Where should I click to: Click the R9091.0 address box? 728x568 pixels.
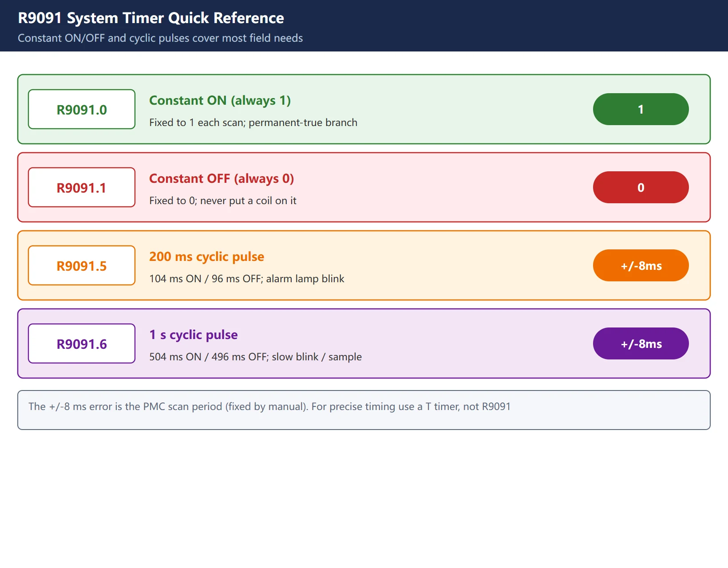pyautogui.click(x=82, y=109)
